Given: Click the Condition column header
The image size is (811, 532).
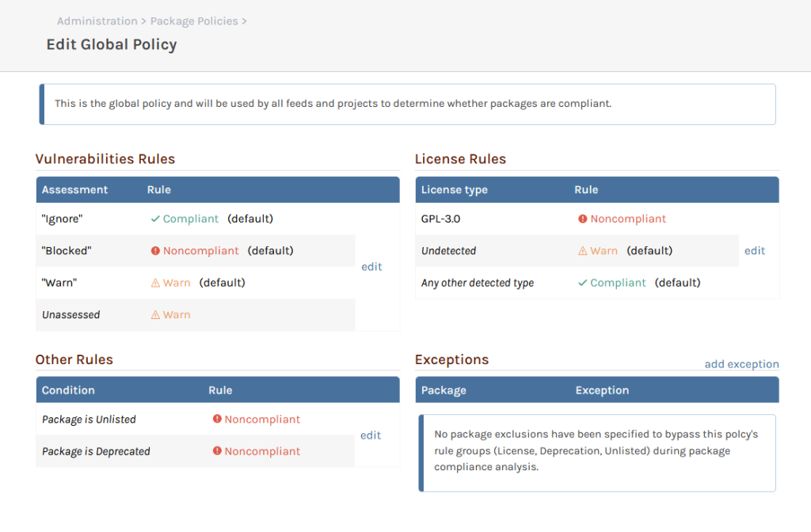Looking at the screenshot, I should (68, 390).
